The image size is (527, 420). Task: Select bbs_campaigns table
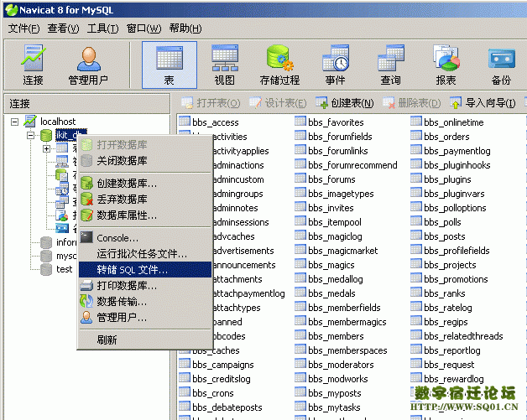click(223, 365)
